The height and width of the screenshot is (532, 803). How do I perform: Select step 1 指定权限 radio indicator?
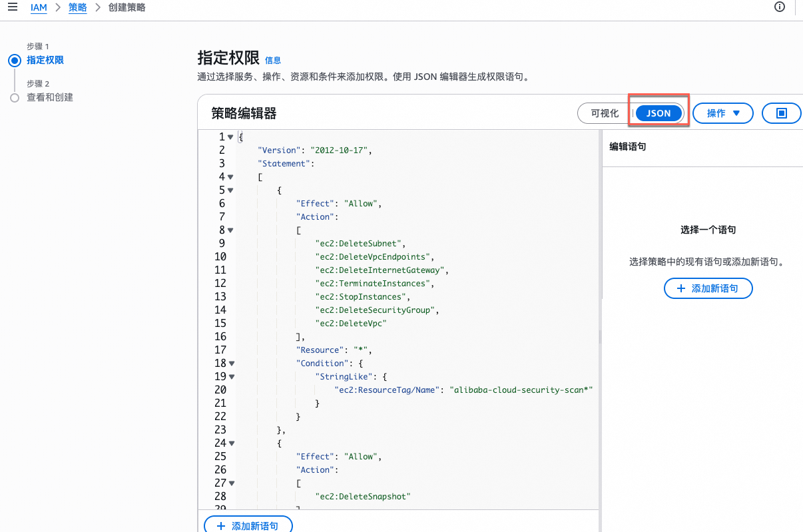click(15, 61)
